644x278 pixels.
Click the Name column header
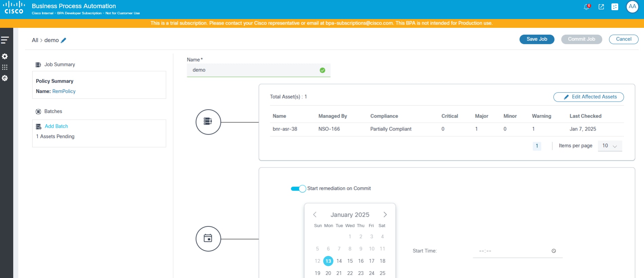click(x=279, y=116)
